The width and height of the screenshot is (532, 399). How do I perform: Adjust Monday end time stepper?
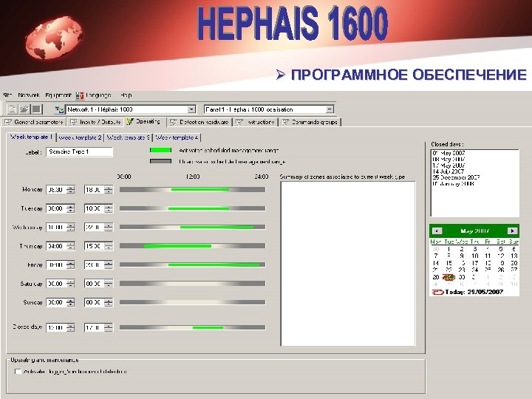[108, 190]
